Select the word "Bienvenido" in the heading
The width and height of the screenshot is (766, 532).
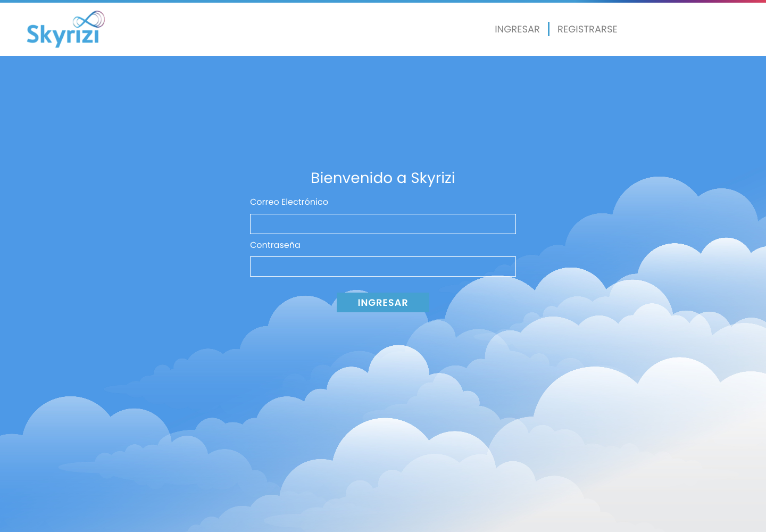[351, 178]
